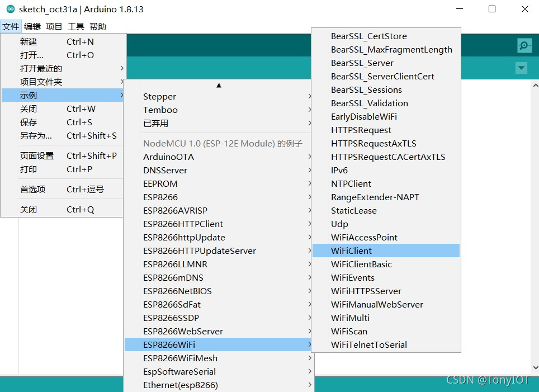Open BearSSL_CertStore example
Screen dimensions: 539x392
coord(386,36)
